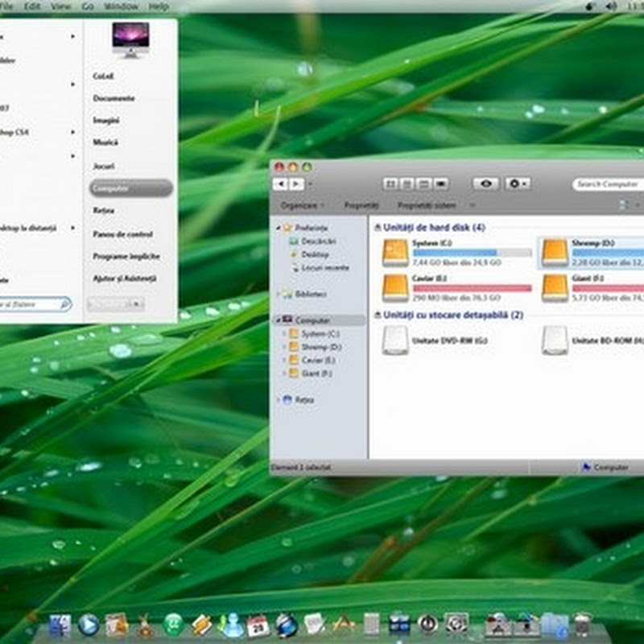Viewport: 644px width, 644px height.
Task: Click the eye preview icon in toolbar
Action: coord(485,184)
